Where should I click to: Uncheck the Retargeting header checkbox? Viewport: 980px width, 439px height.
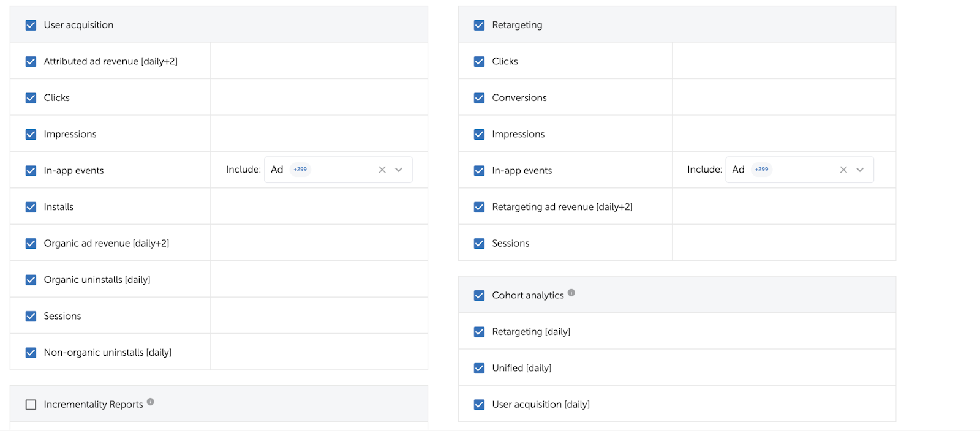(479, 25)
